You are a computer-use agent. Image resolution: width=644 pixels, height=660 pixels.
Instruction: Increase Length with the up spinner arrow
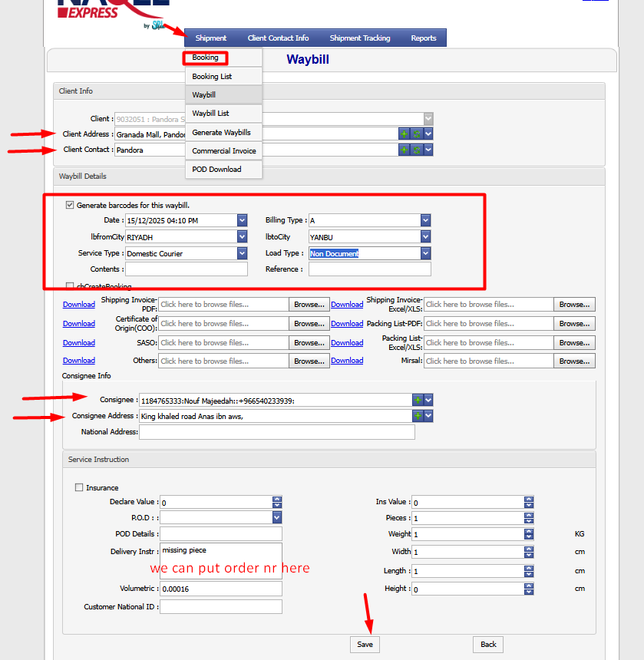(529, 568)
